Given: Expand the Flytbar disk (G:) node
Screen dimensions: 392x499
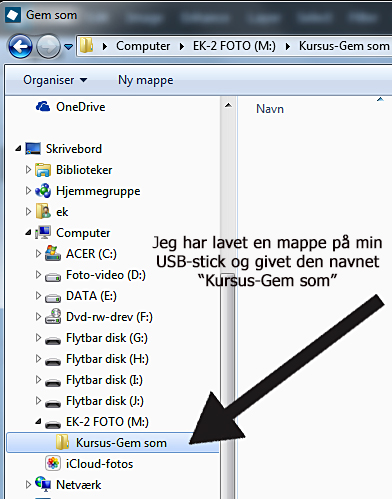Looking at the screenshot, I should [x=38, y=338].
